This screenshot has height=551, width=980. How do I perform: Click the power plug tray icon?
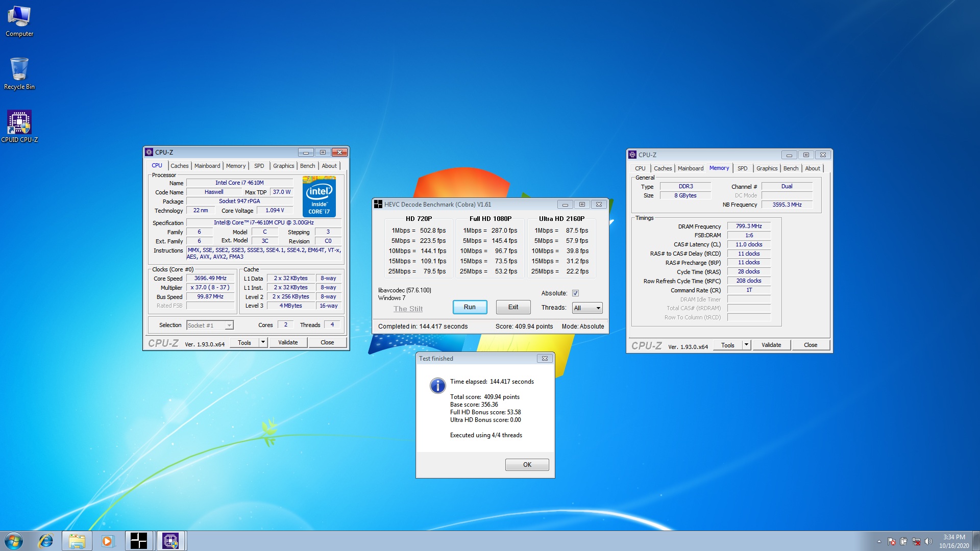pyautogui.click(x=904, y=541)
